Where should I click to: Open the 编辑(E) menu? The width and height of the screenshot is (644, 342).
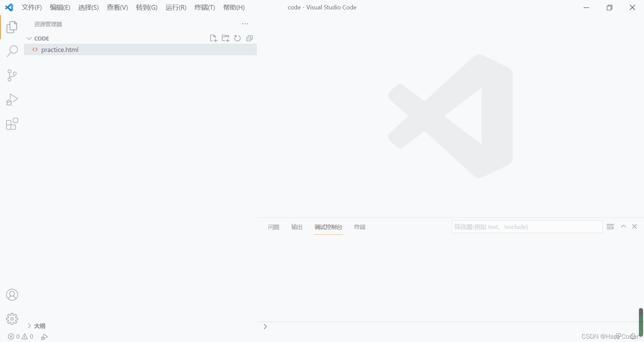[60, 7]
